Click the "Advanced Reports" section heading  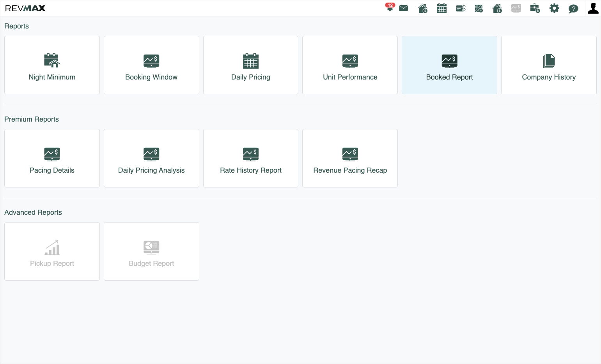coord(33,212)
